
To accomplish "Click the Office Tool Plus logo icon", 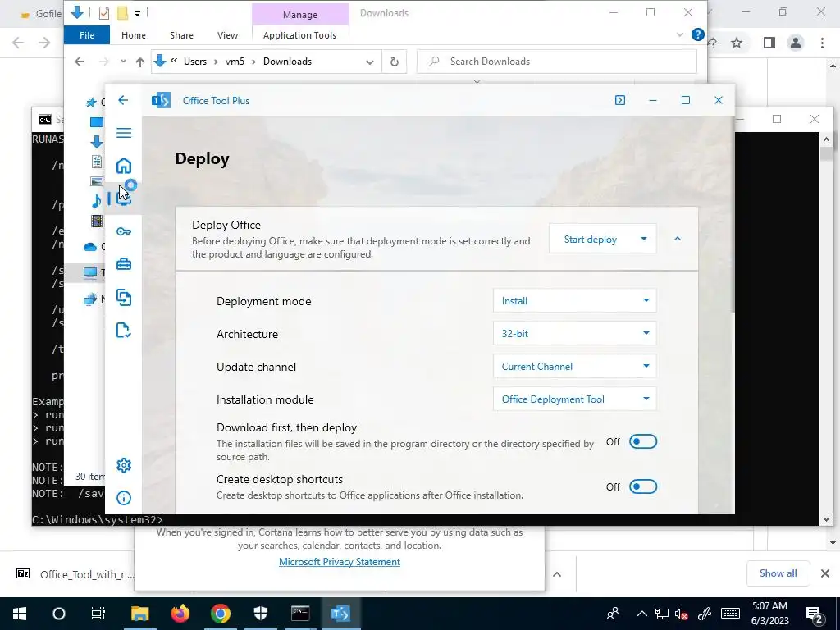I will [161, 100].
